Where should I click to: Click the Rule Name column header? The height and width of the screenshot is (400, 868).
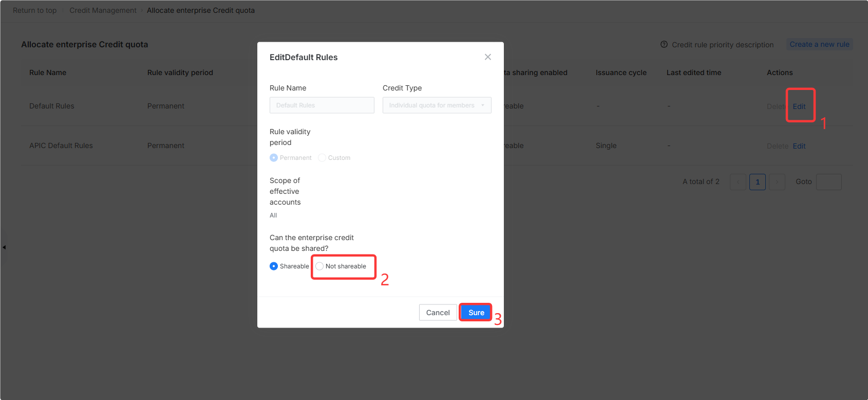coord(48,72)
